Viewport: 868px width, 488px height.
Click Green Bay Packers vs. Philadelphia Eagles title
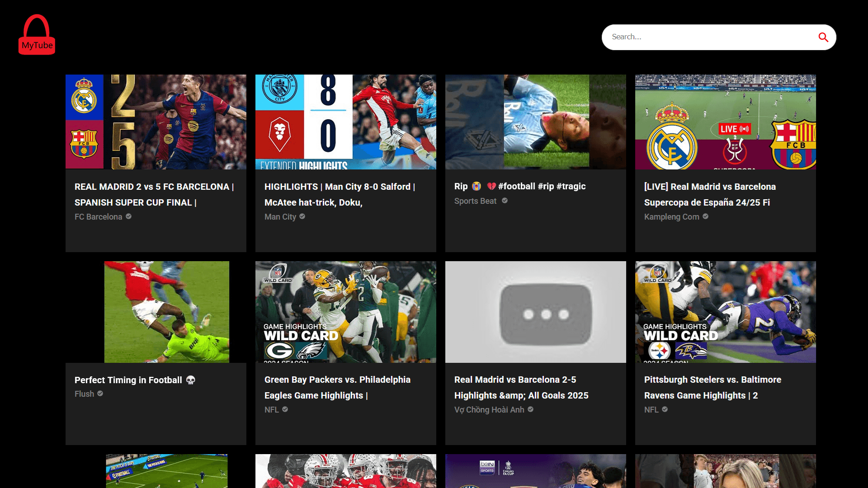337,387
